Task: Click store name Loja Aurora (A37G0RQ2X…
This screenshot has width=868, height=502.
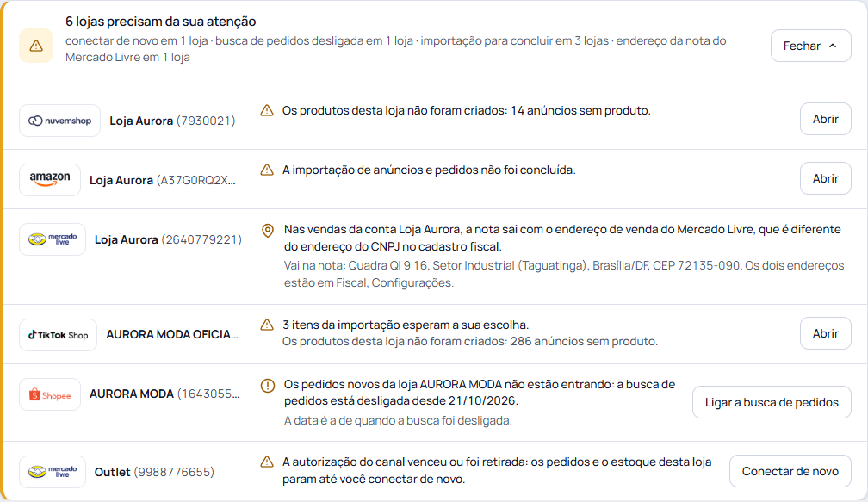Action: click(x=163, y=181)
